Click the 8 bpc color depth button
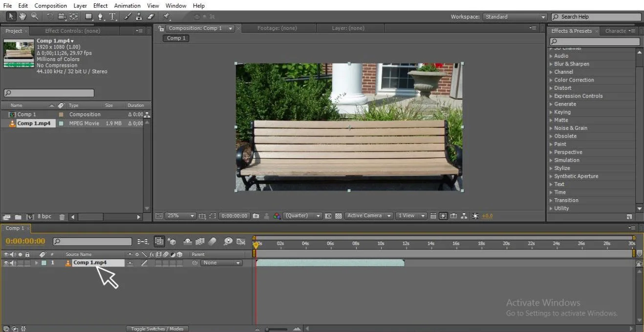This screenshot has width=644, height=332. [x=44, y=217]
